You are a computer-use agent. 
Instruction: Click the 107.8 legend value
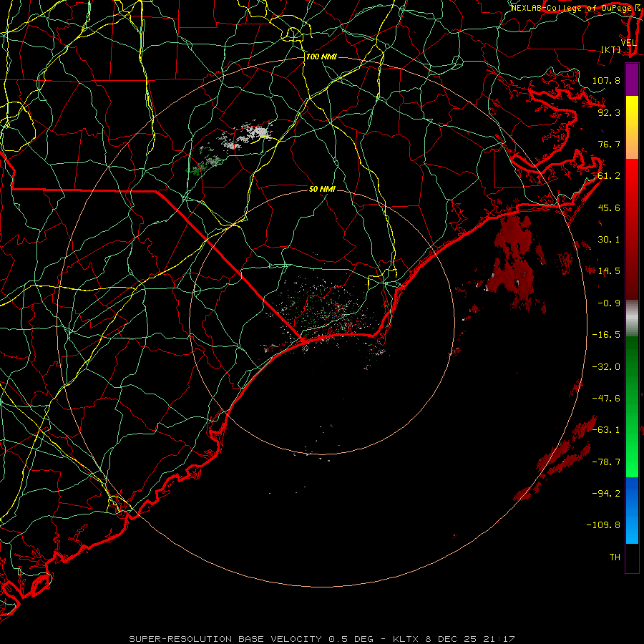point(606,80)
